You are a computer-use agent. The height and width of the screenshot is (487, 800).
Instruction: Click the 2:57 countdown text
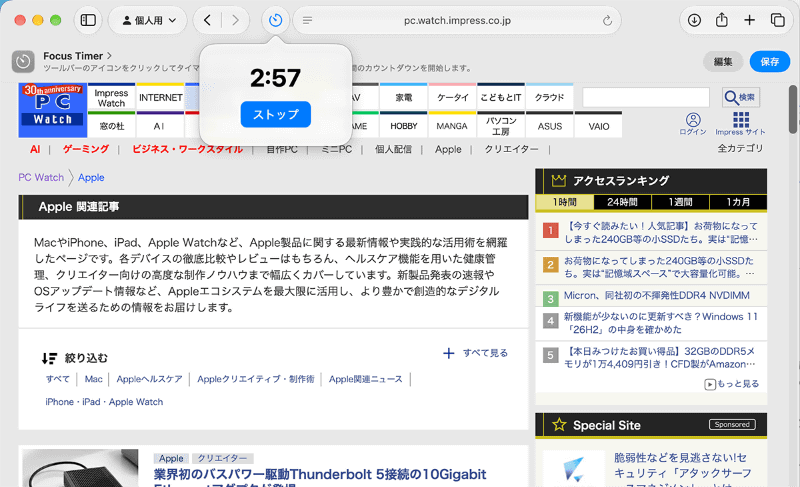click(276, 78)
